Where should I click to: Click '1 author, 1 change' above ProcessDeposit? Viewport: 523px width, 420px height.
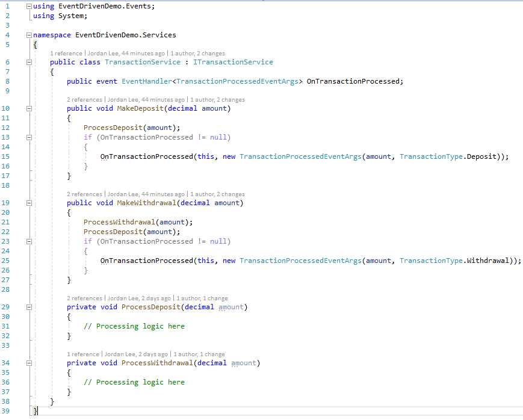point(202,298)
